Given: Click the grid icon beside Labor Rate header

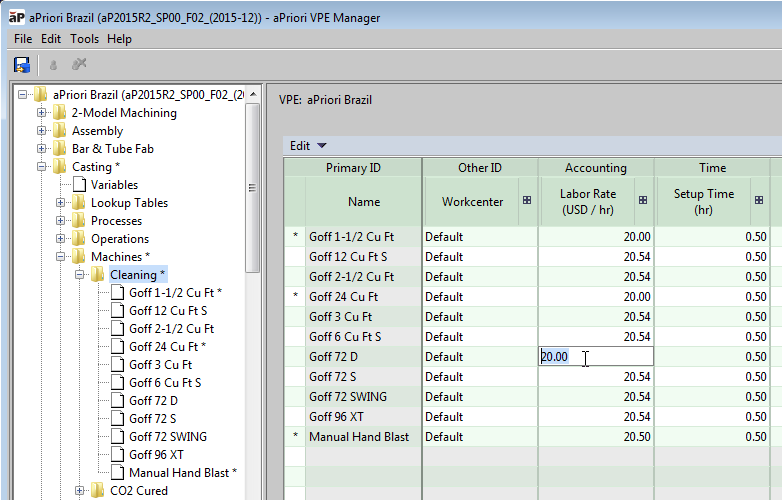Looking at the screenshot, I should [x=642, y=201].
